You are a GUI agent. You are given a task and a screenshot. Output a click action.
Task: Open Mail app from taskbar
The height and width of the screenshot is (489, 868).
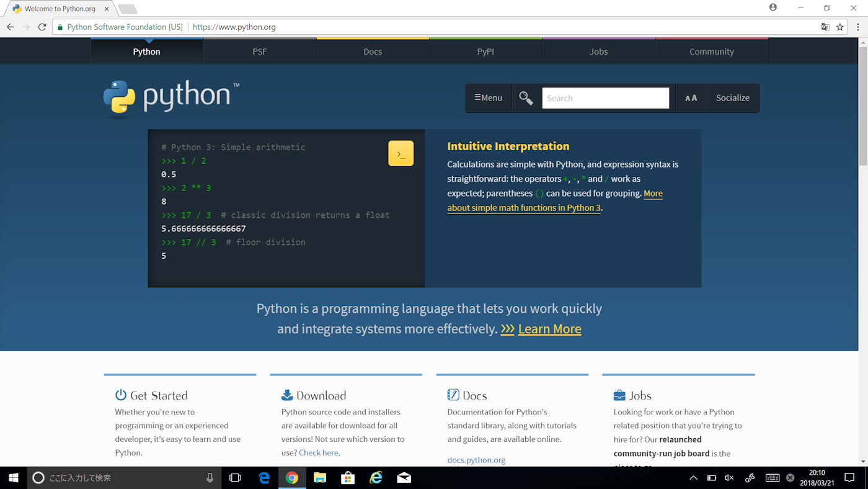click(x=404, y=478)
